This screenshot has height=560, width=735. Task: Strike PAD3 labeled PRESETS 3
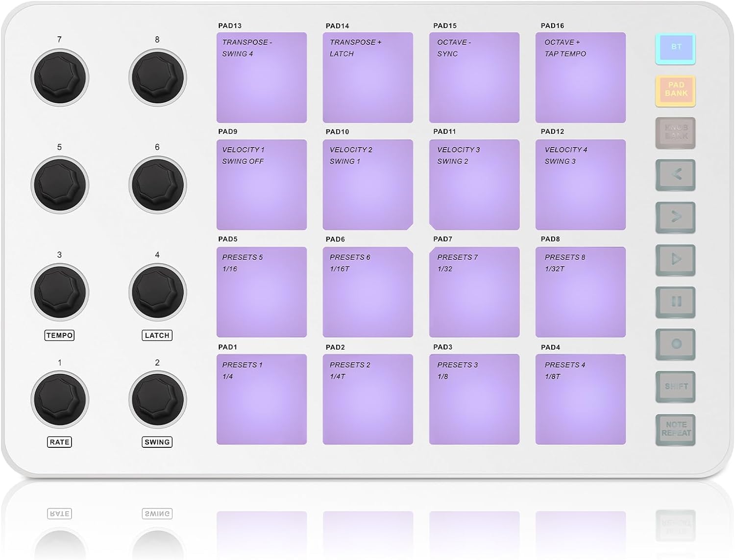coord(474,399)
